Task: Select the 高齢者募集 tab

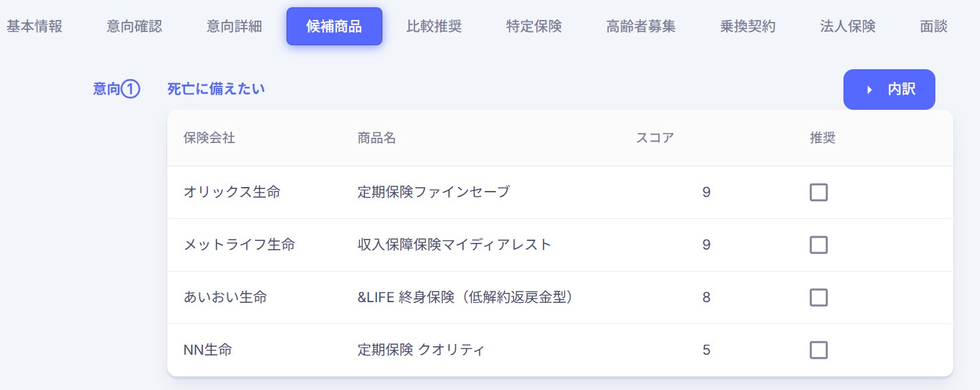Action: click(640, 26)
